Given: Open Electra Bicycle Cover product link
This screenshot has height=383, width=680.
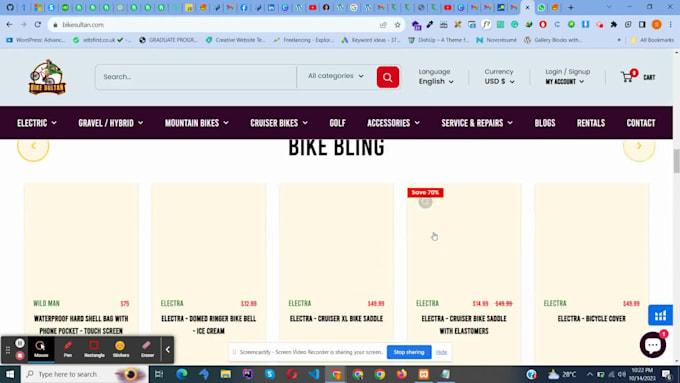Looking at the screenshot, I should coord(592,319).
